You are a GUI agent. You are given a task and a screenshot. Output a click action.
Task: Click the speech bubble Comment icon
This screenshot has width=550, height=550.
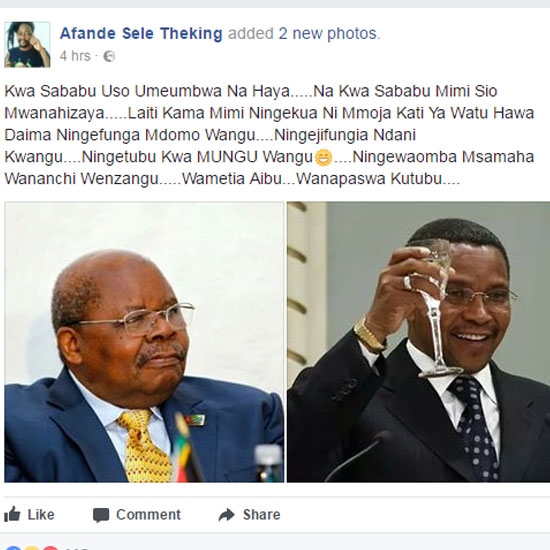(x=101, y=515)
